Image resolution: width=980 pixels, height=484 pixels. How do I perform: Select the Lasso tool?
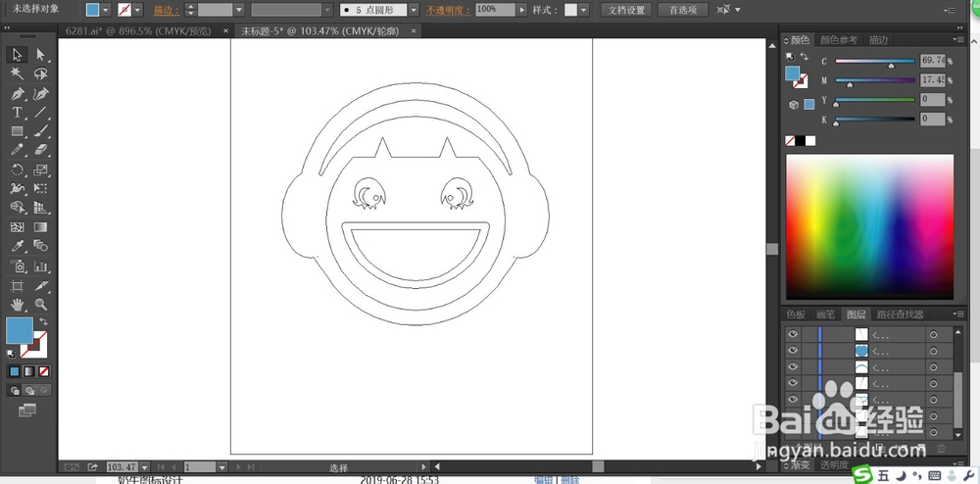pos(40,73)
